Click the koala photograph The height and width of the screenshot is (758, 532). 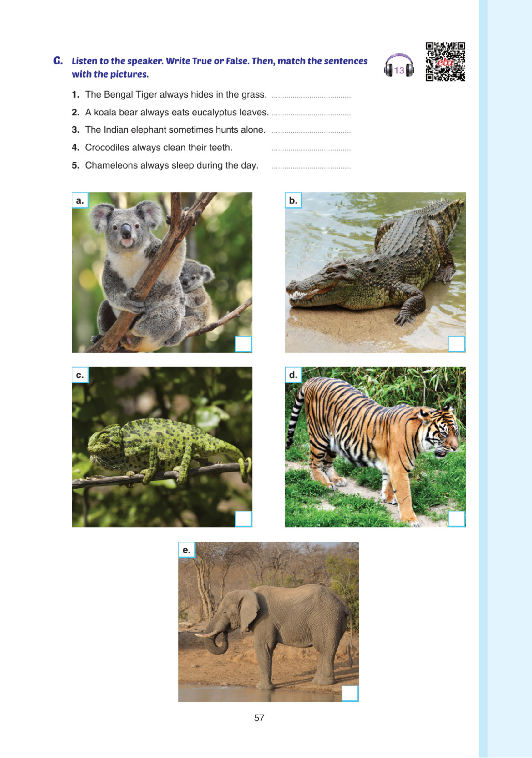(162, 272)
